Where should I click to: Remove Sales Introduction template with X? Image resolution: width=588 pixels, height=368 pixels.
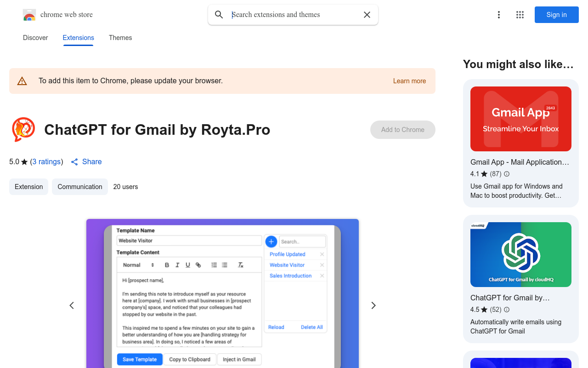pyautogui.click(x=322, y=276)
